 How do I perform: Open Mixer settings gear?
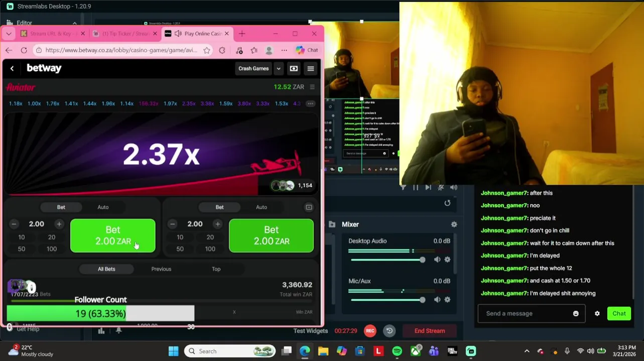(454, 225)
